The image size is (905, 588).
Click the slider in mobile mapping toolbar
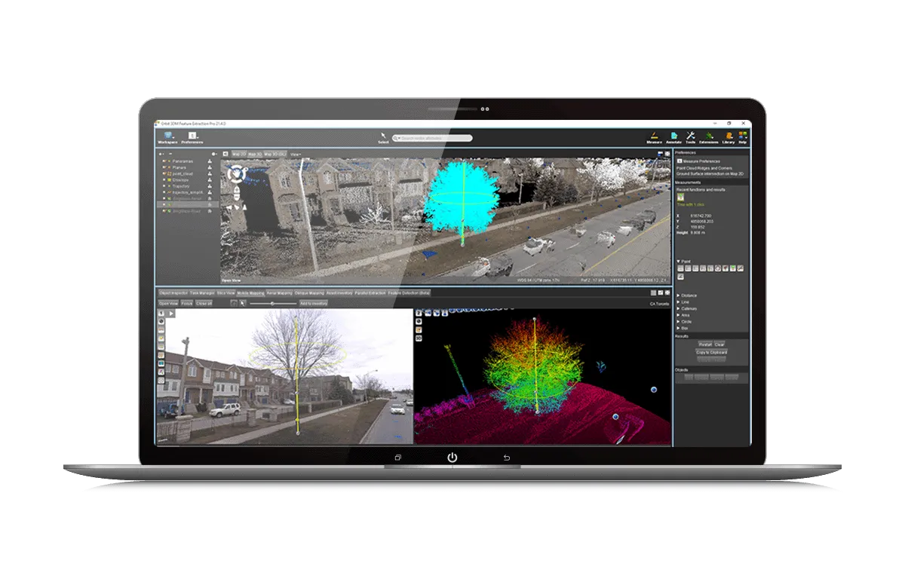tap(272, 303)
